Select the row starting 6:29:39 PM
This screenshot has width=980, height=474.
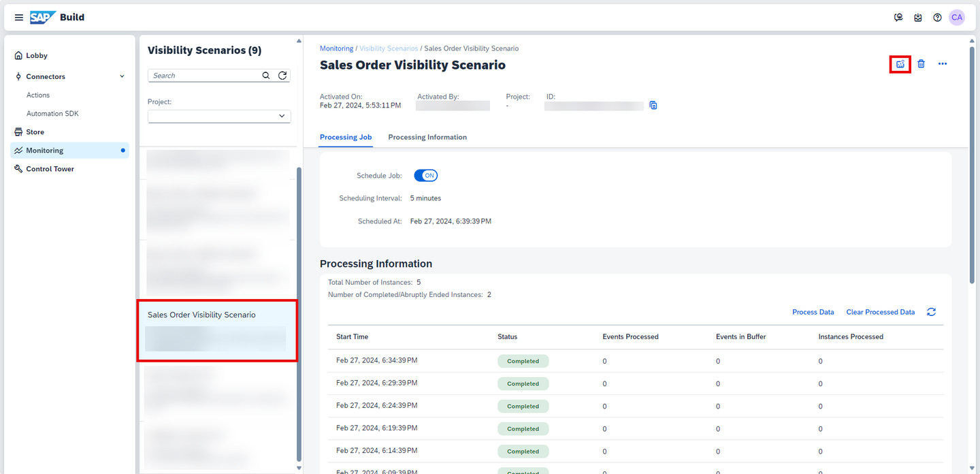point(636,383)
